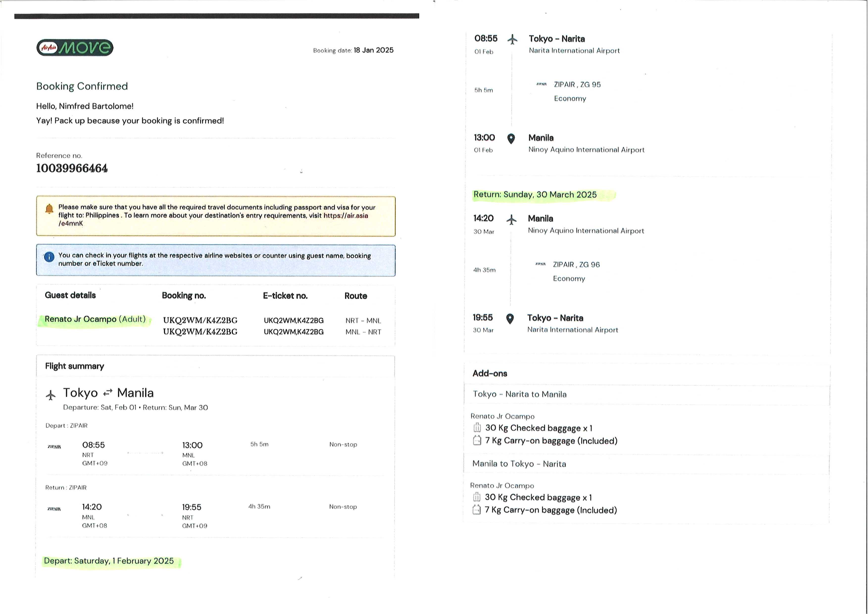Click the first 30 Kg checked baggage icon
Image resolution: width=868 pixels, height=614 pixels.
click(x=477, y=428)
